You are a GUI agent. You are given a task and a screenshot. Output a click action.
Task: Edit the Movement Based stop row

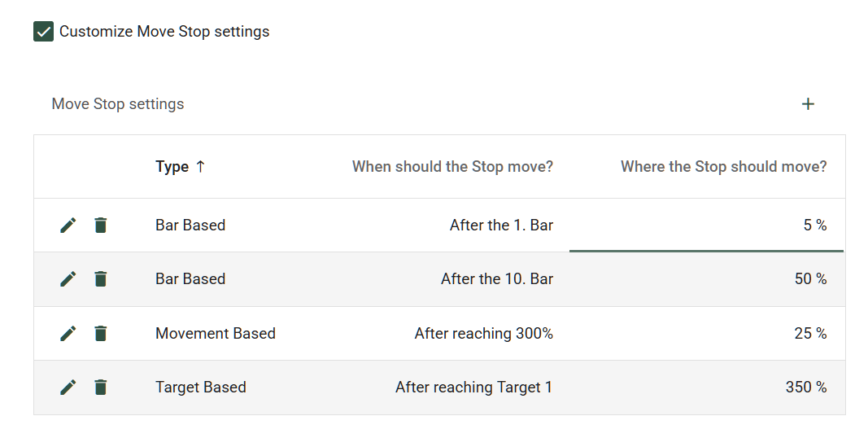coord(68,334)
